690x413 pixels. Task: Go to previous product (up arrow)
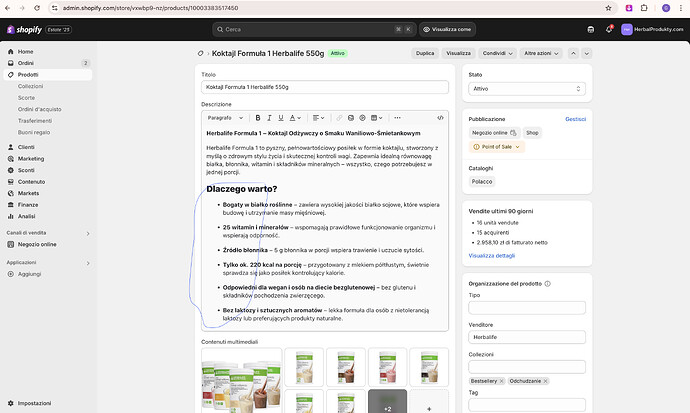point(573,53)
